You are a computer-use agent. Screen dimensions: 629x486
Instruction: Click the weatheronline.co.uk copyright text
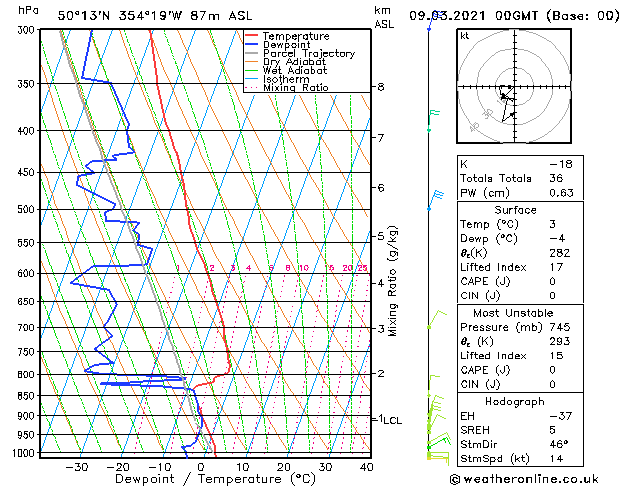(524, 479)
